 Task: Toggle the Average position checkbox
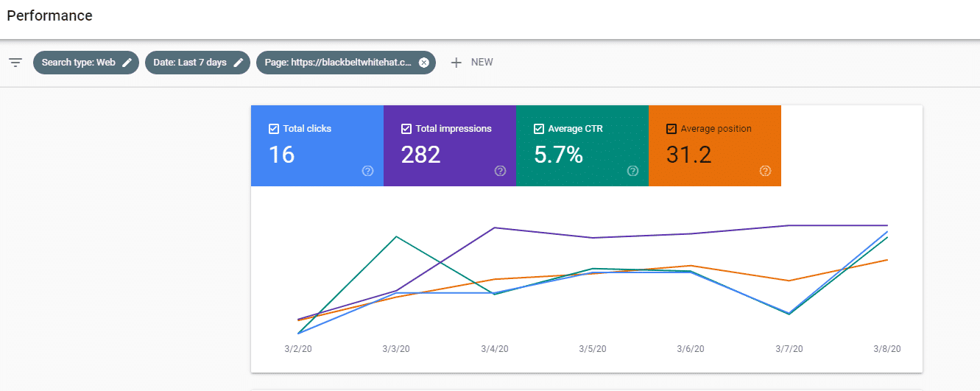(671, 129)
